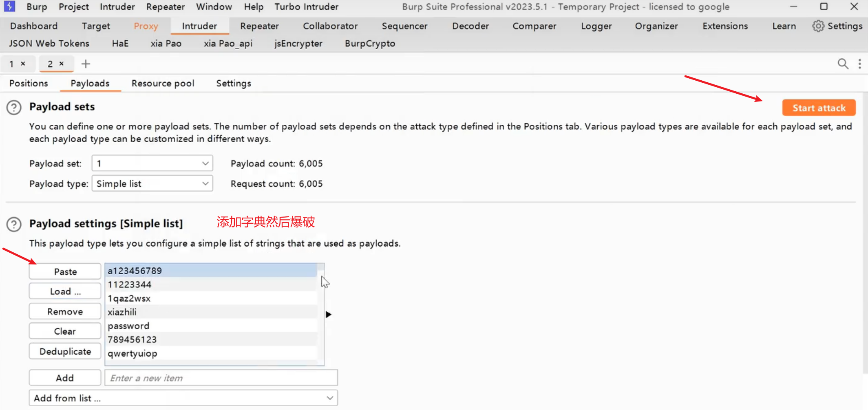The image size is (868, 410).
Task: Switch to the Positions tab
Action: tap(29, 83)
